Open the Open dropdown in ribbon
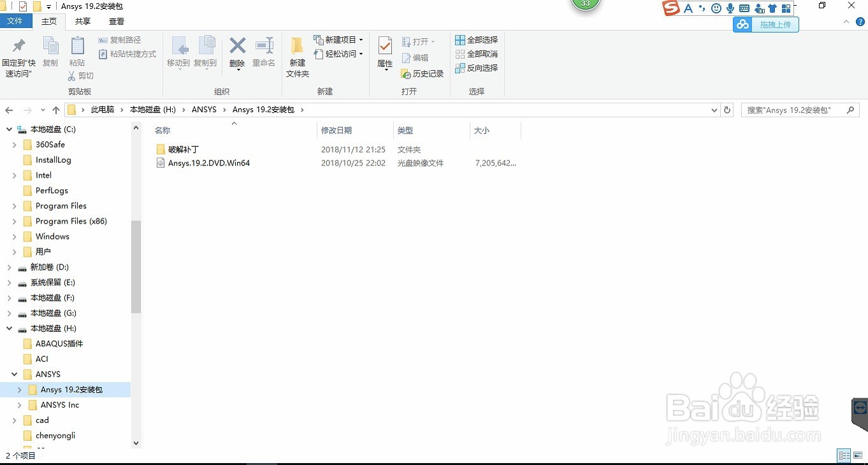The height and width of the screenshot is (465, 868). tap(419, 42)
